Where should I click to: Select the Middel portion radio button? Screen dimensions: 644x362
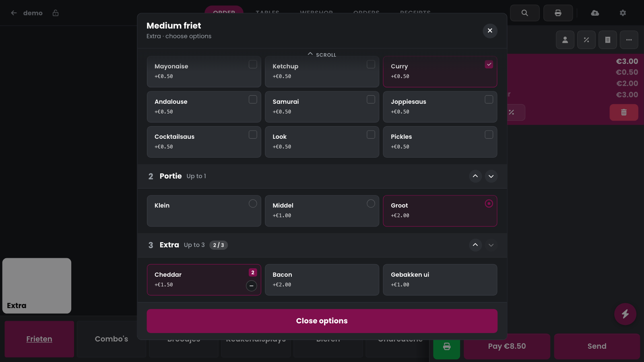click(371, 204)
